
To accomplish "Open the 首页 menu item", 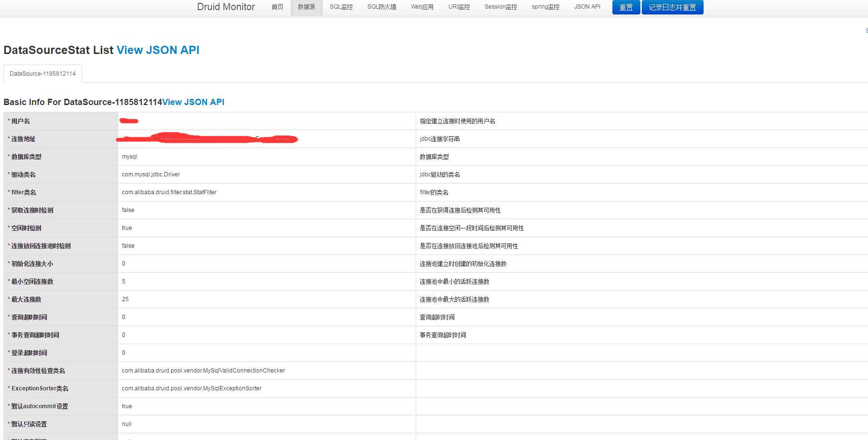I will 277,7.
